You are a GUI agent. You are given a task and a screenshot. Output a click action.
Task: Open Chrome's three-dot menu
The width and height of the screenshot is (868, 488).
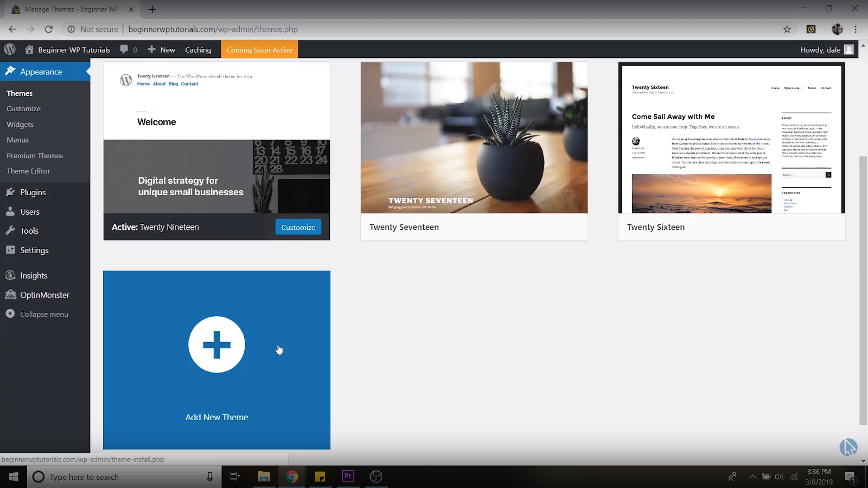(856, 29)
